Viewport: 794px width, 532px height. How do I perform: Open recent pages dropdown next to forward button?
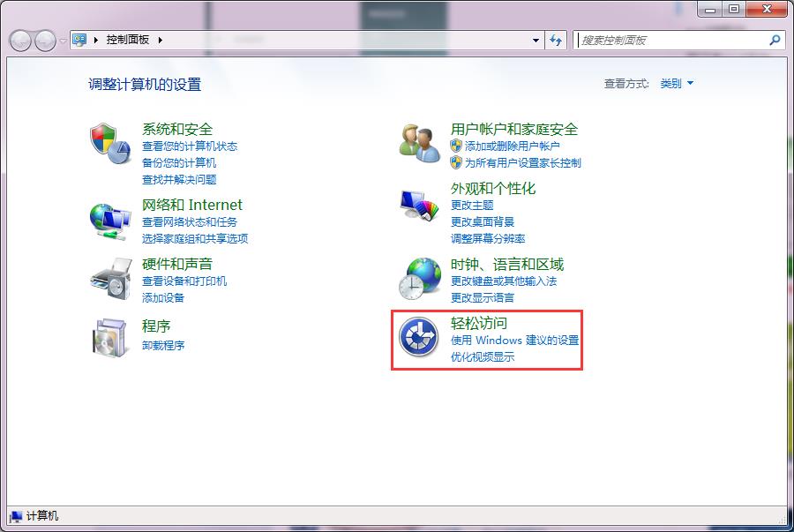point(63,41)
